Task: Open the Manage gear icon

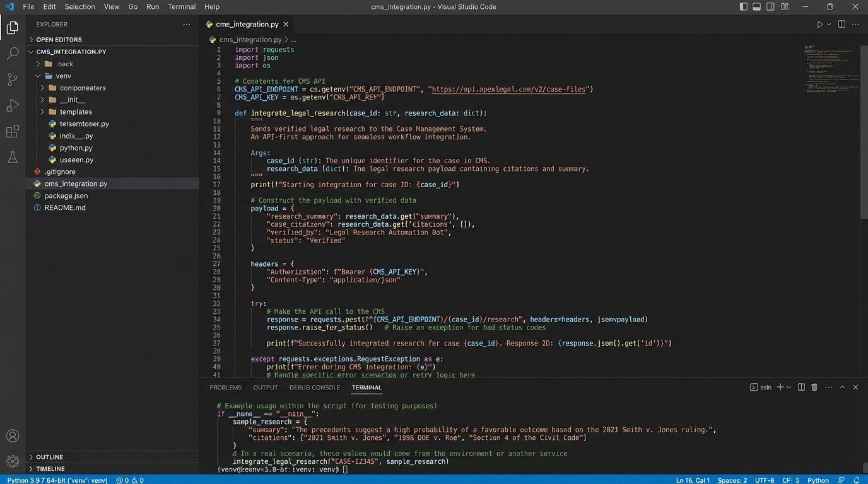Action: [13, 461]
